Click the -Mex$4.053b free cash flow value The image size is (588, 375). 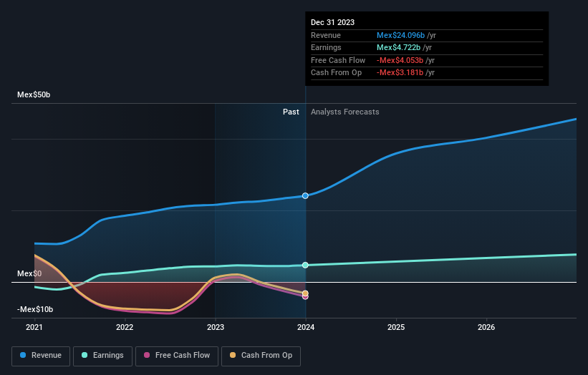[400, 60]
